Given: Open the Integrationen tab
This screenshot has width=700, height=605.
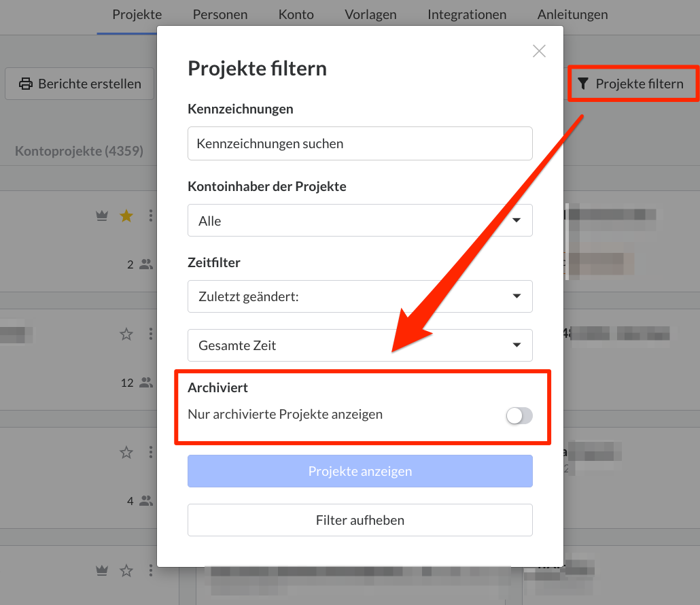Looking at the screenshot, I should (466, 14).
